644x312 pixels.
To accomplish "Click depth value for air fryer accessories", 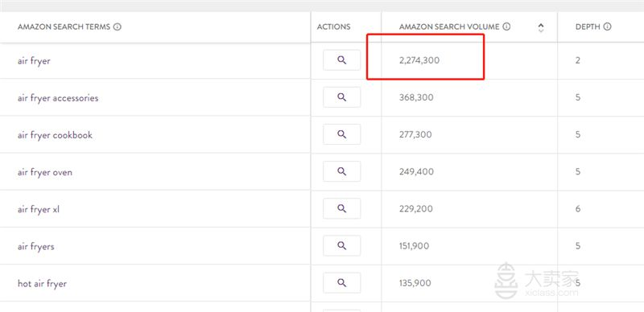I will coord(578,98).
